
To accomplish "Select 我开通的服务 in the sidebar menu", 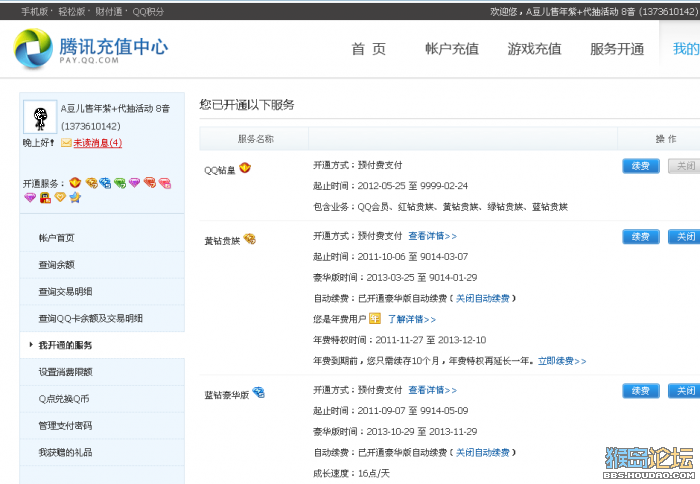I will point(66,345).
